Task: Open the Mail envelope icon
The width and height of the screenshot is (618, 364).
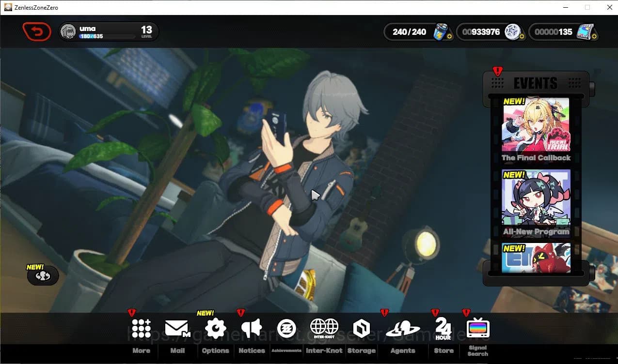Action: [177, 329]
